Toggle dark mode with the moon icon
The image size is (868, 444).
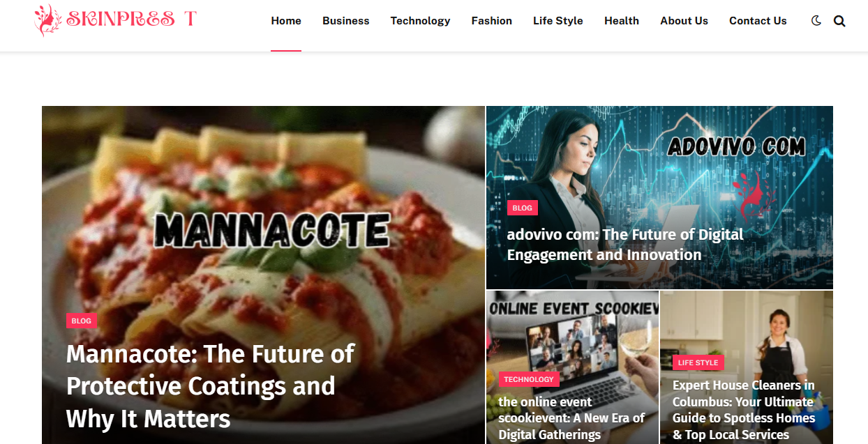[816, 21]
